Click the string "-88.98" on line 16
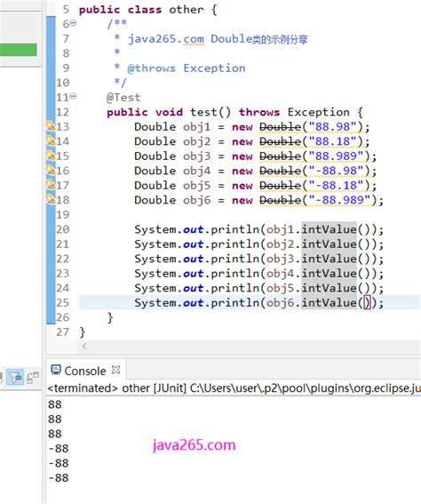 click(x=336, y=171)
